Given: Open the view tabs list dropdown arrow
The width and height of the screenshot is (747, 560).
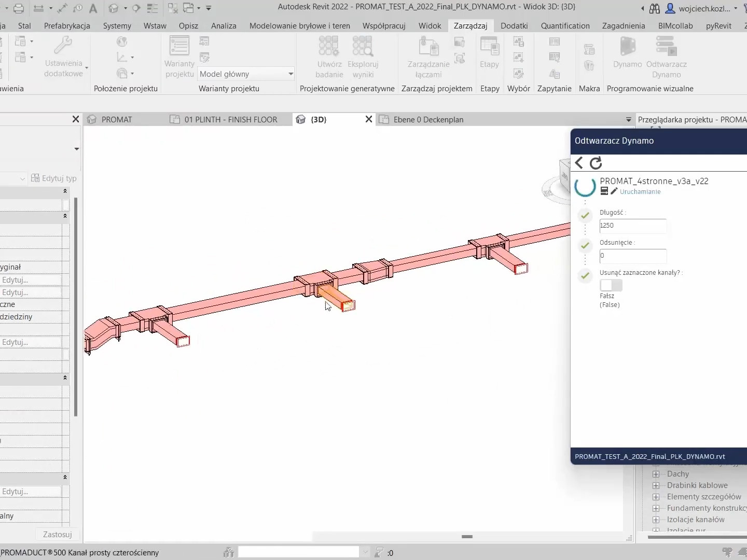Looking at the screenshot, I should pos(629,120).
